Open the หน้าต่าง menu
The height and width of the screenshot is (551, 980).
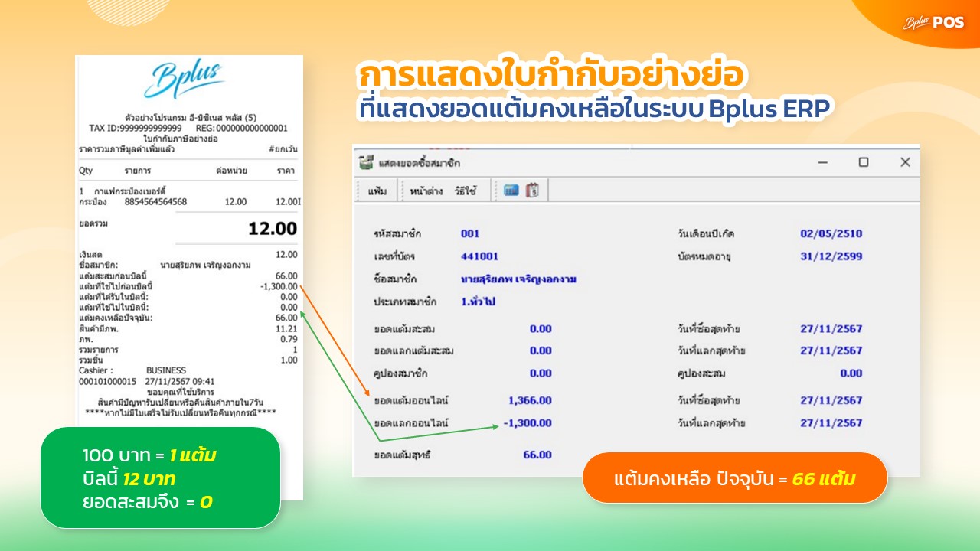click(427, 191)
